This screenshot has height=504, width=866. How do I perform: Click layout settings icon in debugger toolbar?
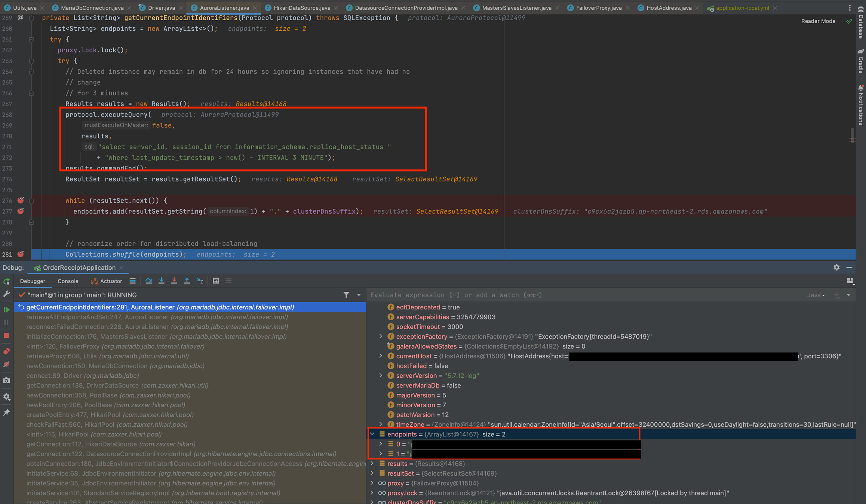[850, 281]
